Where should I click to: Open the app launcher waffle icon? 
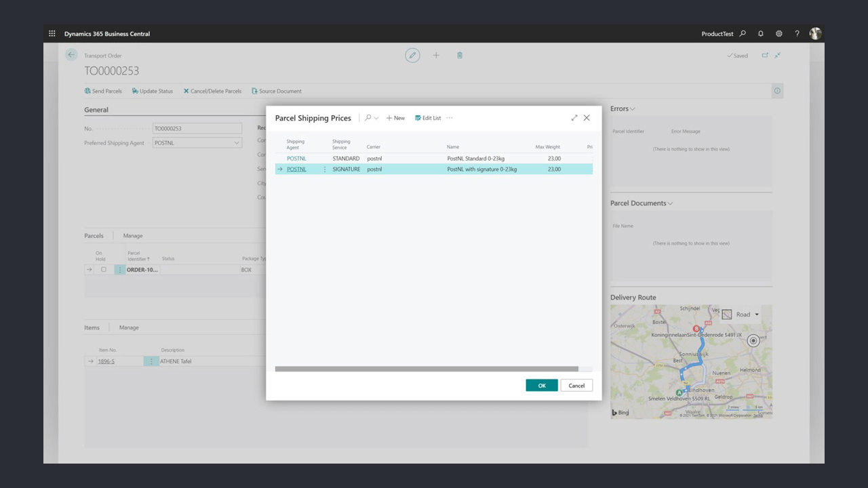[52, 34]
